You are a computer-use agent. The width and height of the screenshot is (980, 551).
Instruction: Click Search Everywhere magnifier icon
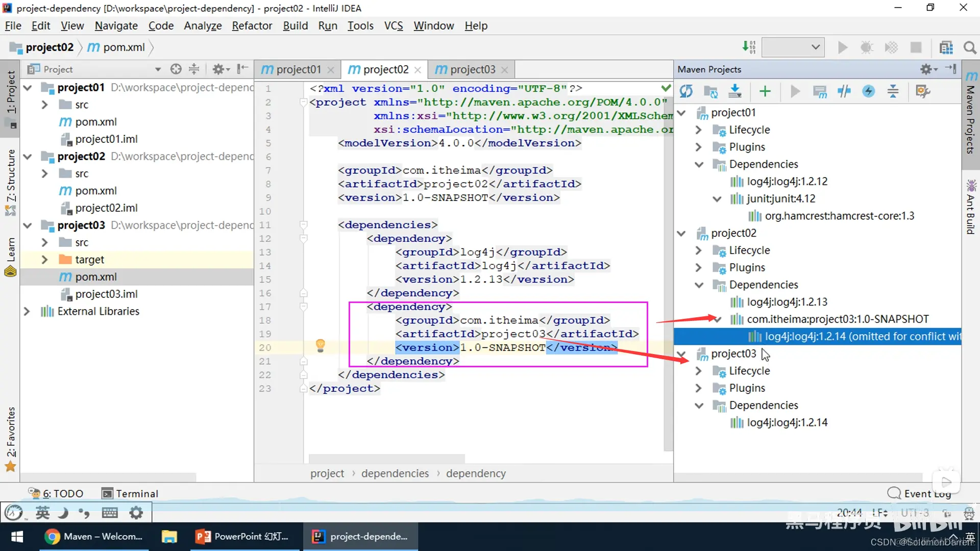click(970, 47)
